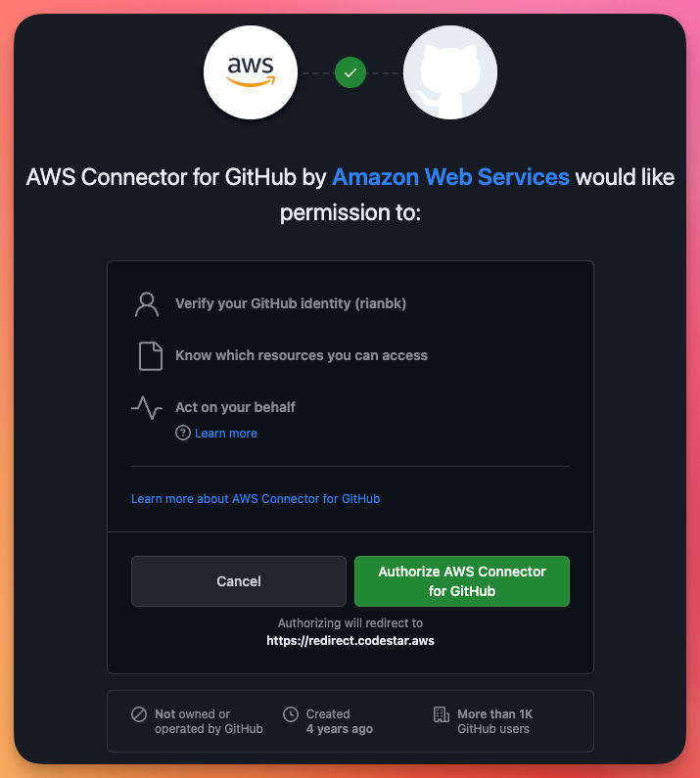Click the building icon next to GitHub users
Viewport: 700px width, 778px height.
coord(442,714)
